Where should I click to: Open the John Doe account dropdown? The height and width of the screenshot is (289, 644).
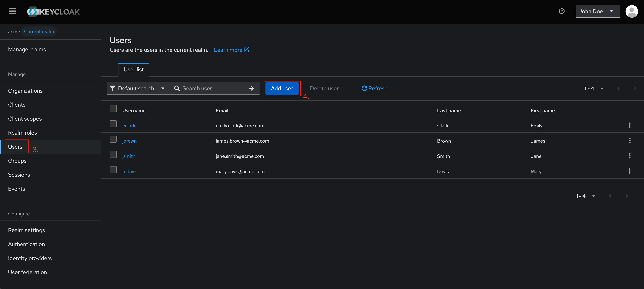597,11
